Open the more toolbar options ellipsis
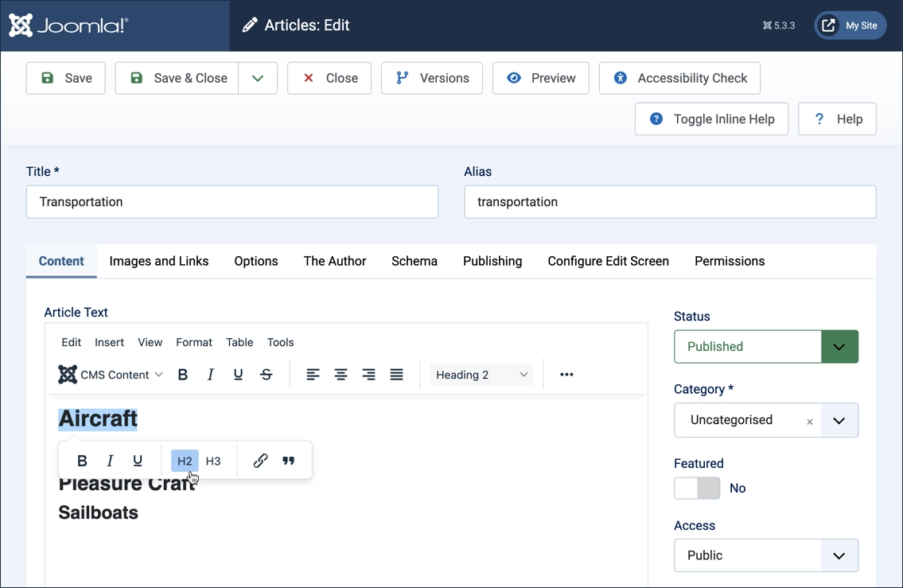 tap(566, 374)
